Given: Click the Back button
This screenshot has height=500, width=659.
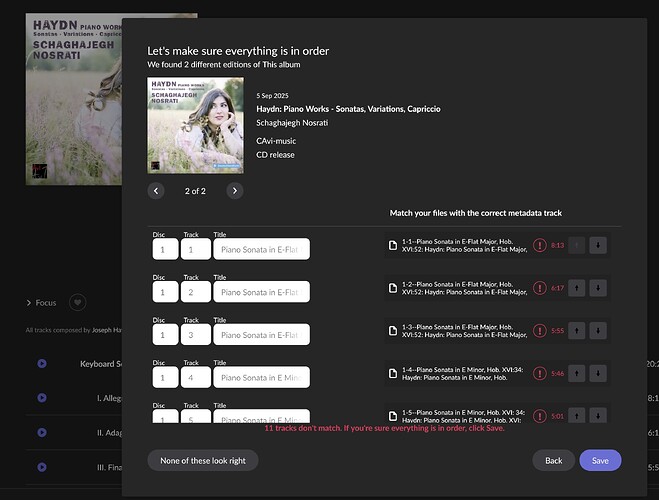Looking at the screenshot, I should pyautogui.click(x=554, y=461).
